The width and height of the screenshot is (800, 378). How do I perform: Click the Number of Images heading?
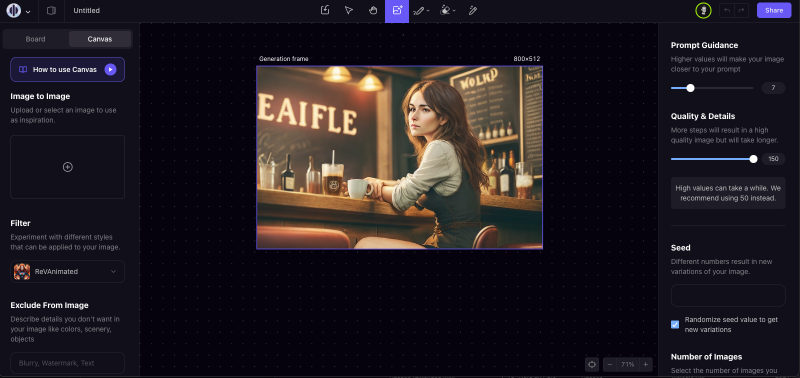[706, 357]
